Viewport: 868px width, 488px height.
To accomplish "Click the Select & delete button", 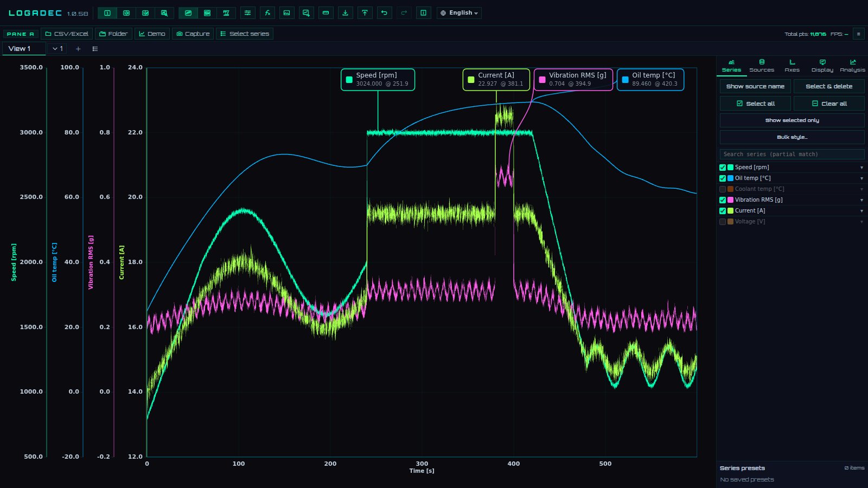I will click(x=829, y=86).
